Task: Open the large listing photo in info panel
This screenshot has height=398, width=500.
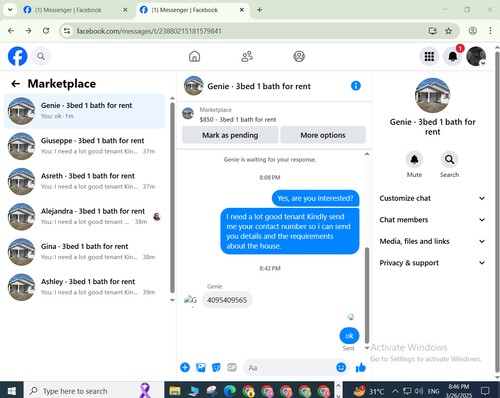Action: pos(432,96)
